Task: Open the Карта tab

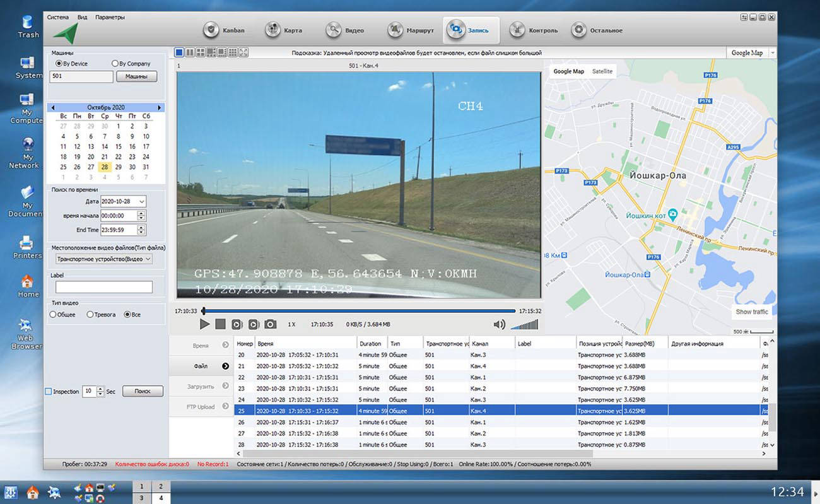Action: click(x=284, y=30)
